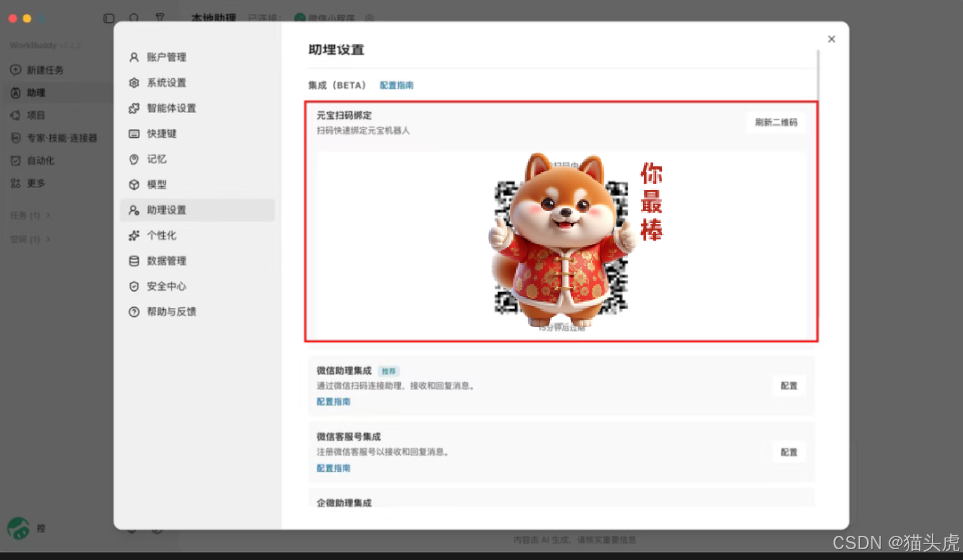Image resolution: width=963 pixels, height=560 pixels.
Task: Open 账户管理 in settings sidebar
Action: click(197, 57)
